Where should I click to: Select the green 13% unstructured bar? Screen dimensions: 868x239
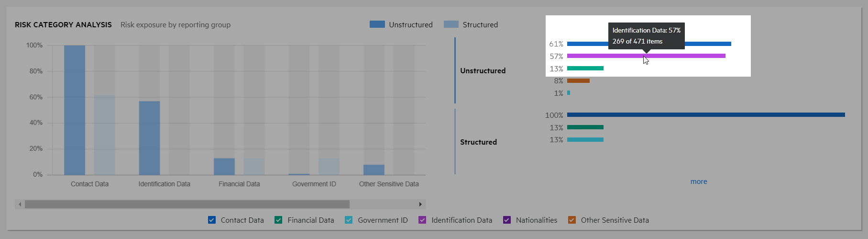click(x=585, y=68)
